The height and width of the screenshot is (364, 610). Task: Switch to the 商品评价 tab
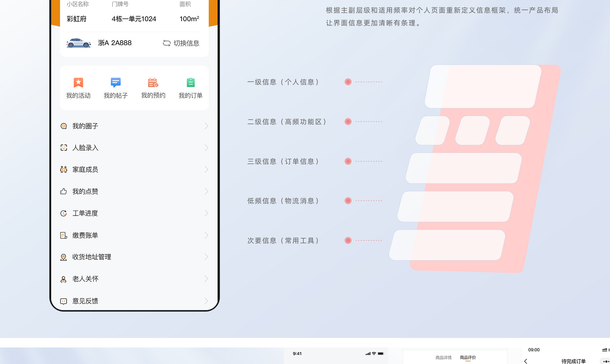(x=467, y=357)
